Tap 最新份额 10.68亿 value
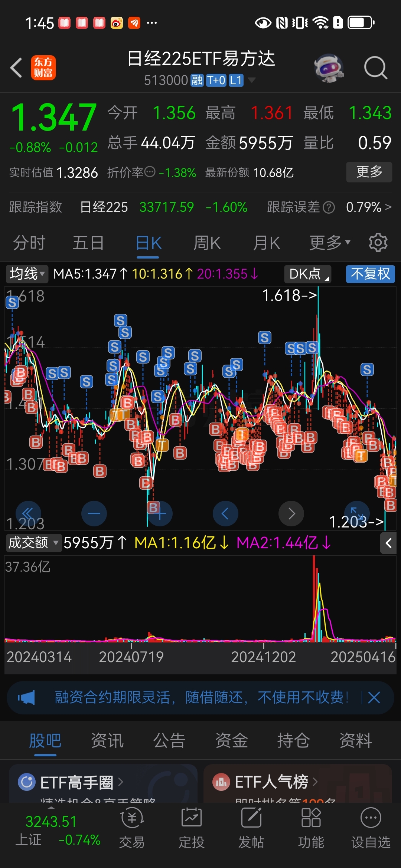Screen dimensions: 401x868 click(273, 172)
